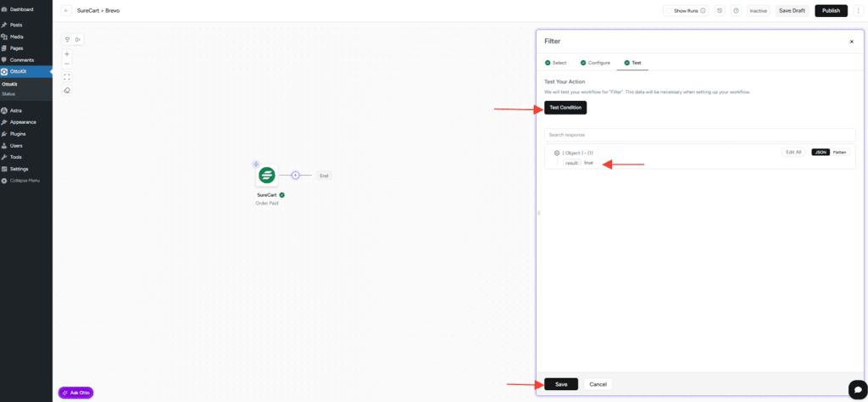Fit the workflow to screen view

pos(67,77)
